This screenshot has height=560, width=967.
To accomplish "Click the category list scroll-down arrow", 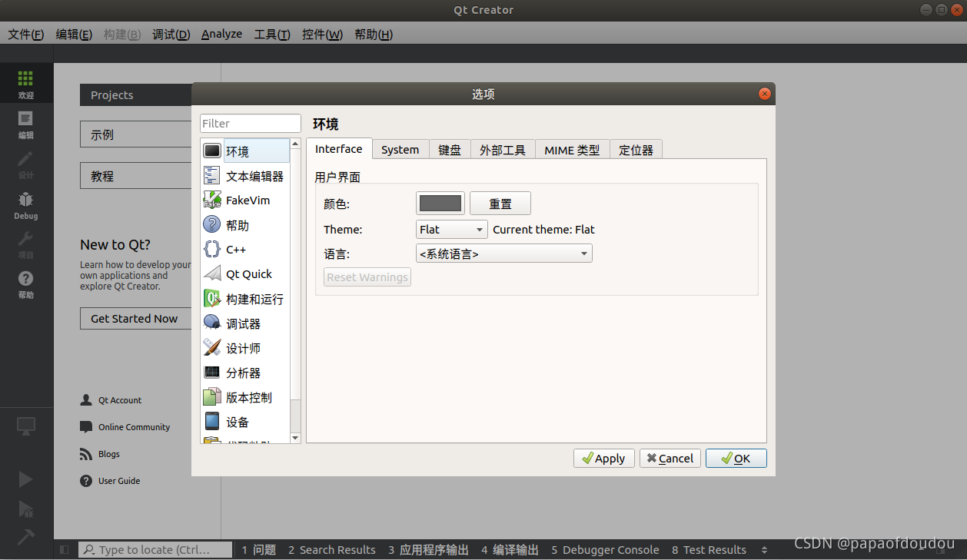I will [295, 438].
